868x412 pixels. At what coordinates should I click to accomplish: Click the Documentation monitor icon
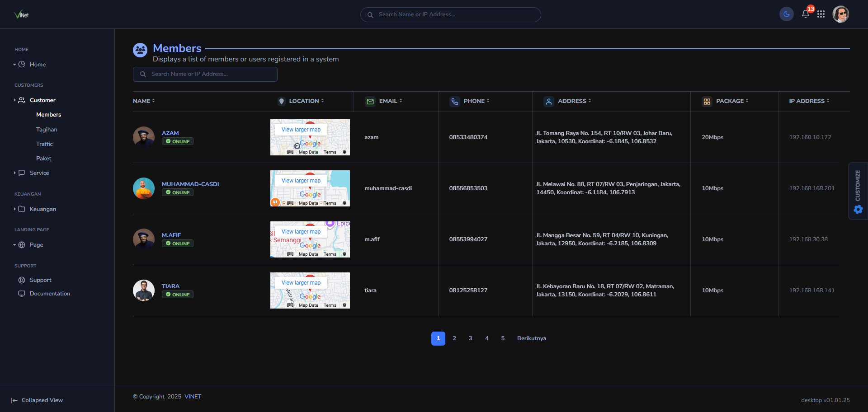point(22,294)
